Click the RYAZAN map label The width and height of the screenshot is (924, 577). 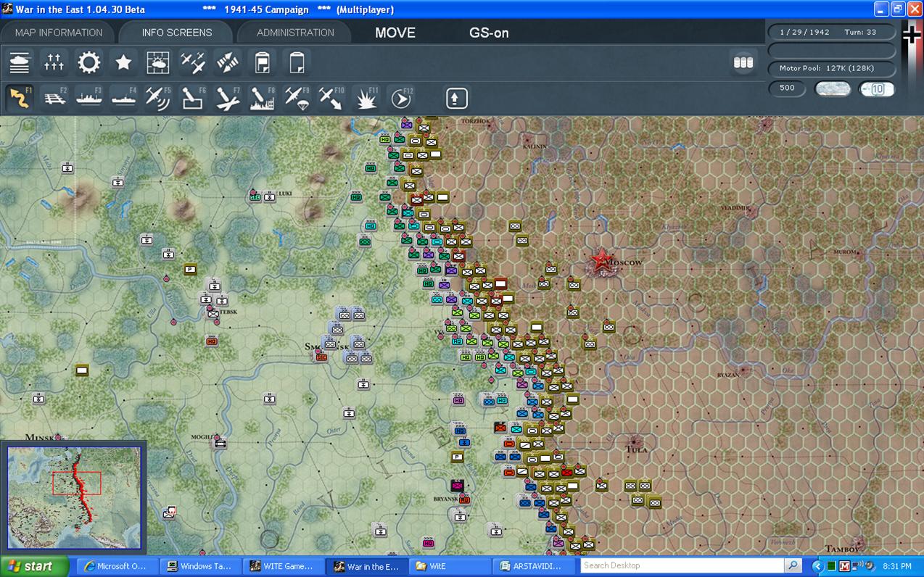pyautogui.click(x=727, y=375)
